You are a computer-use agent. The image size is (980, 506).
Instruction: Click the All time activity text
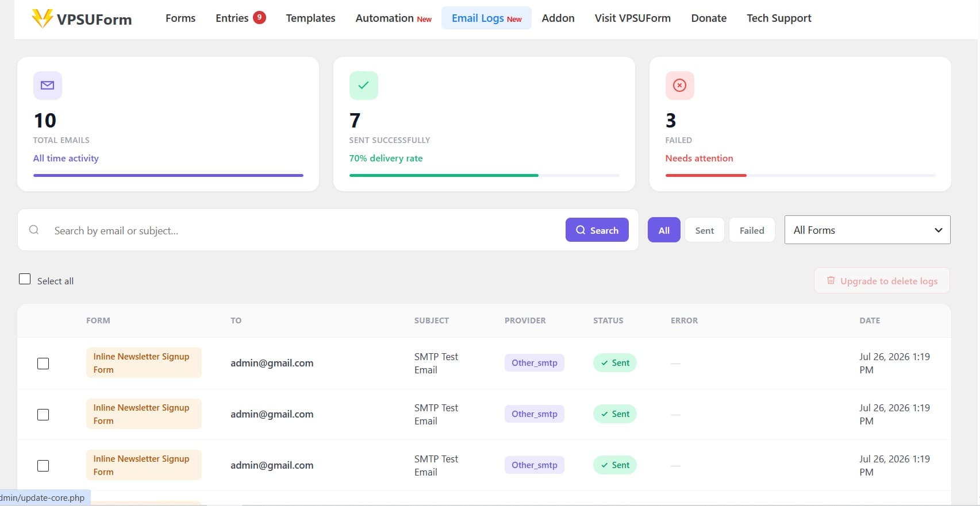tap(66, 158)
